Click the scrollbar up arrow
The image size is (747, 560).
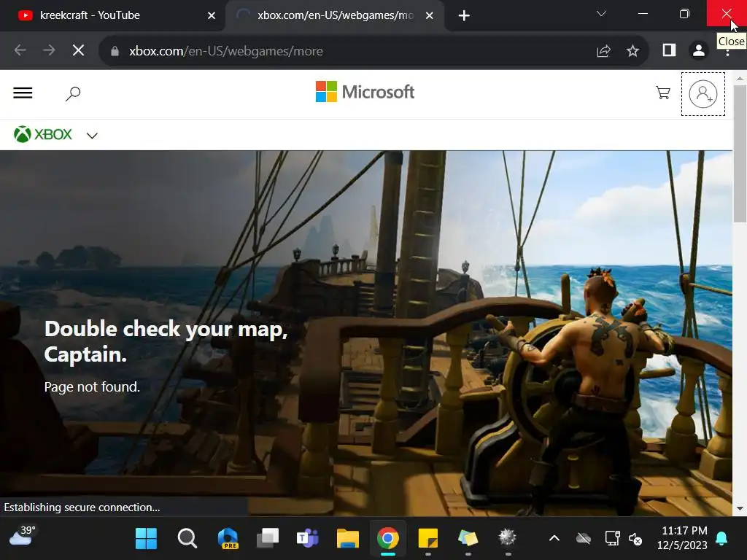tap(740, 79)
